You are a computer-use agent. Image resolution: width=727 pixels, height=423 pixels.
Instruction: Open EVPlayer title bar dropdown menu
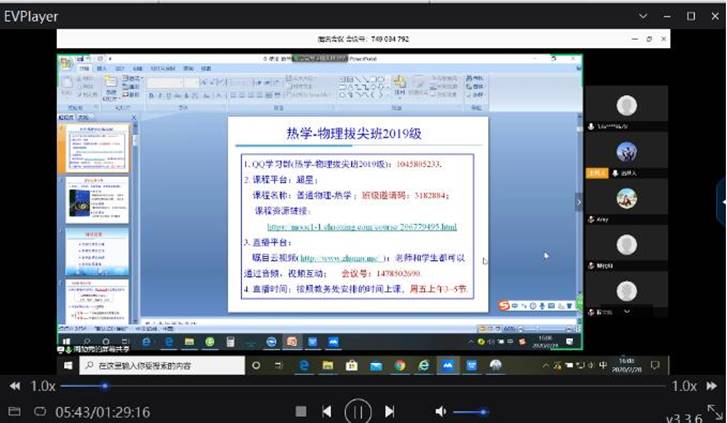click(x=643, y=16)
